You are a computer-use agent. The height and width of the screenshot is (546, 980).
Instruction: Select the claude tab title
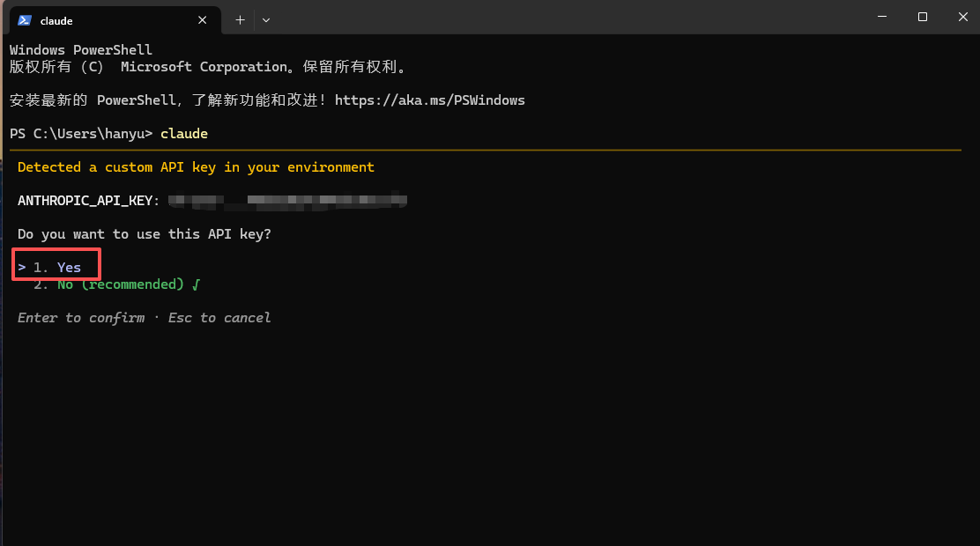[x=56, y=20]
